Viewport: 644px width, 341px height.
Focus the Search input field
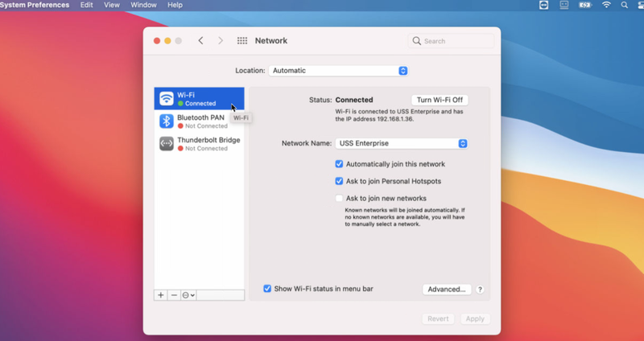[x=451, y=41]
